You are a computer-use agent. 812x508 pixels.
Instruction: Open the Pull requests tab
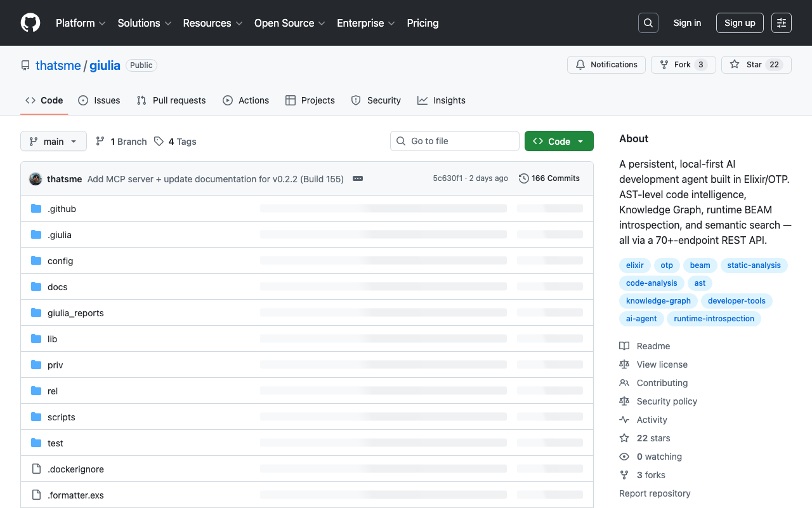tap(171, 100)
